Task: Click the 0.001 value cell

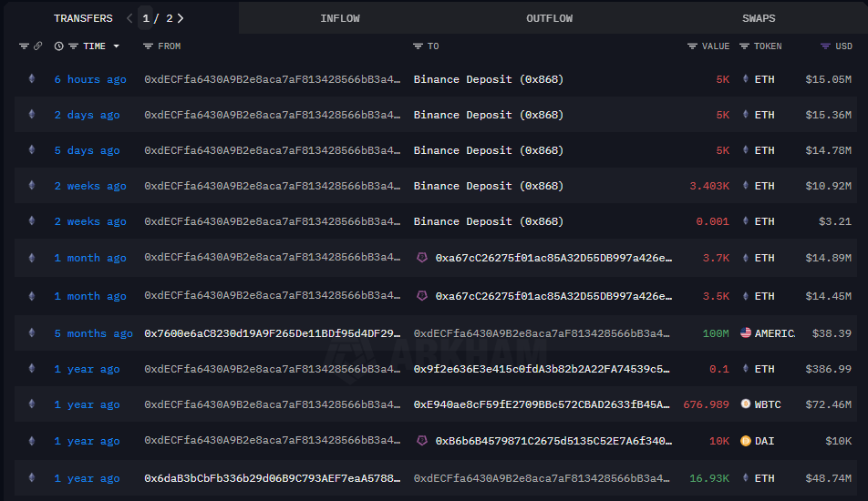Action: [712, 221]
